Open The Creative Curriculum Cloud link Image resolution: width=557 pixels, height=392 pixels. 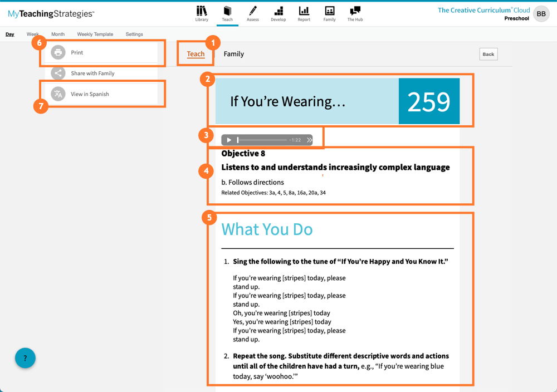[x=483, y=9]
